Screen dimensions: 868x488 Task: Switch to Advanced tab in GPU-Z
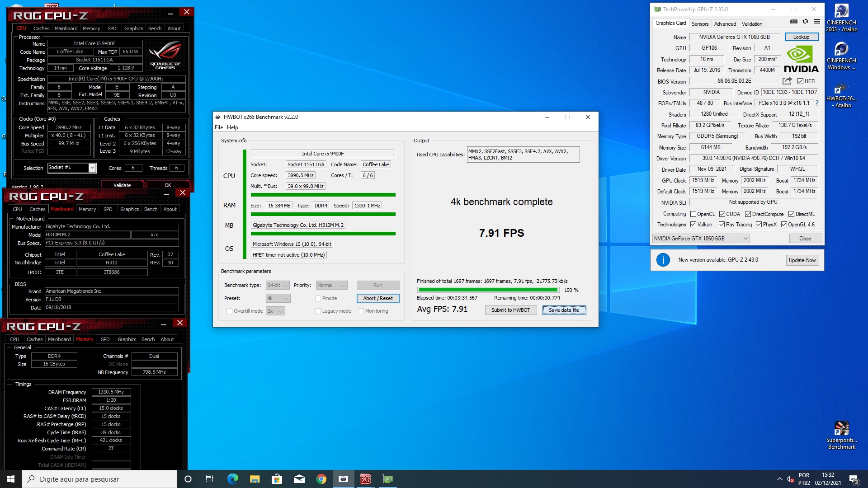(725, 24)
